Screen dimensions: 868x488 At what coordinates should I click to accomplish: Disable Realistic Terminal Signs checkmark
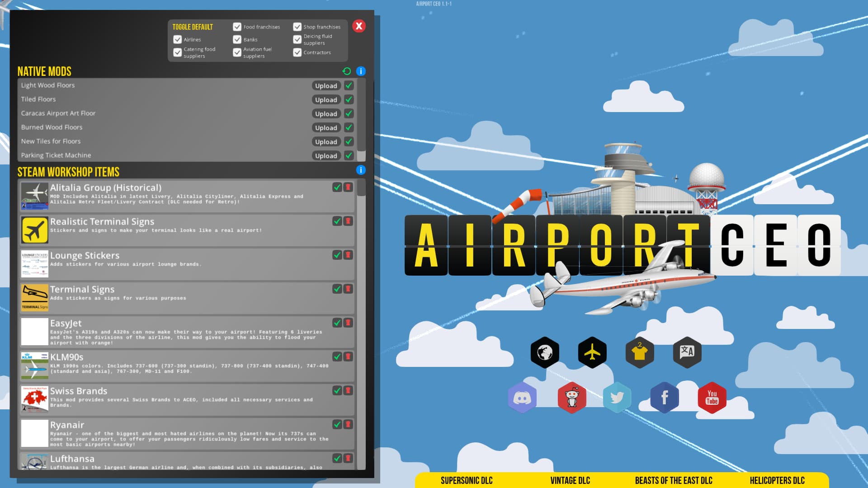pyautogui.click(x=337, y=221)
